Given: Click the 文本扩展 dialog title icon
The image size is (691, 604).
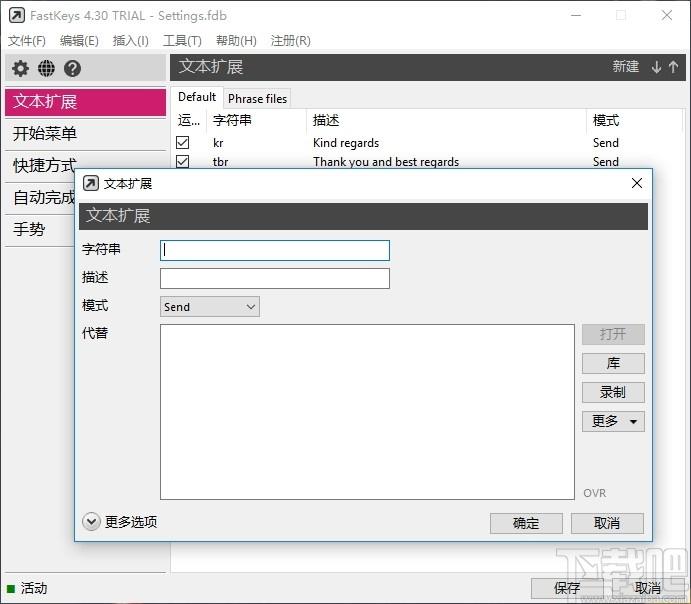Looking at the screenshot, I should click(x=91, y=183).
